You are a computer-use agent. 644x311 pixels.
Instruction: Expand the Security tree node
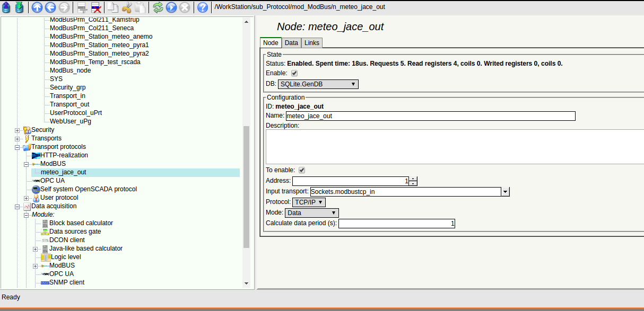tap(18, 130)
